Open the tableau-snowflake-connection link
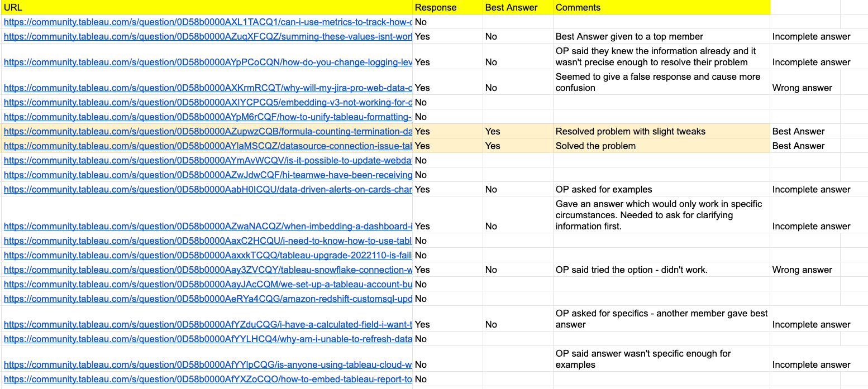 (x=208, y=270)
